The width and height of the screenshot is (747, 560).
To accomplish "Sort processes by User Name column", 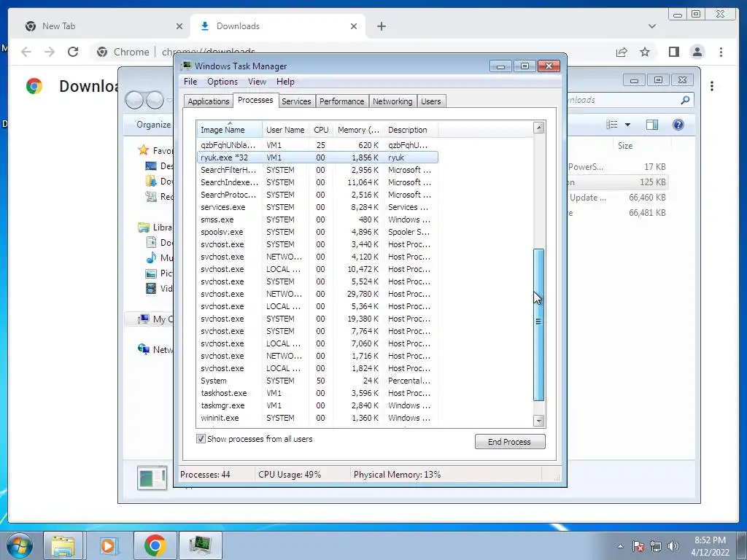I will pyautogui.click(x=285, y=130).
